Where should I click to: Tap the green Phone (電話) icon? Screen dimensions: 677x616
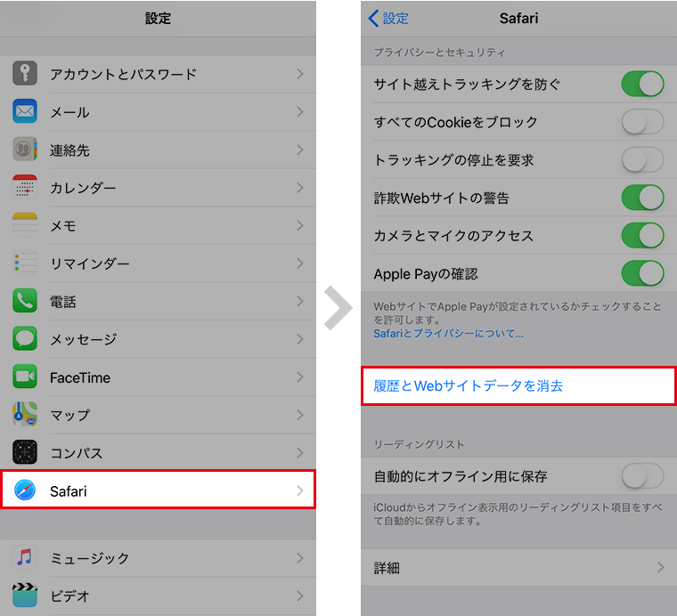click(25, 301)
